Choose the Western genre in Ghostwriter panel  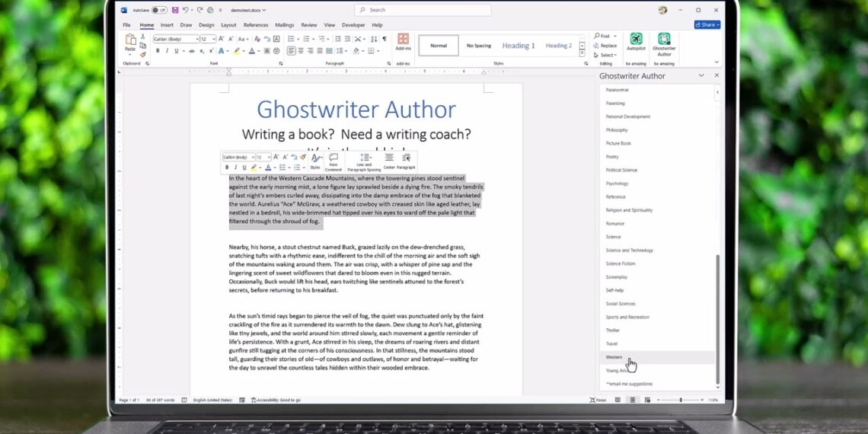click(657, 357)
